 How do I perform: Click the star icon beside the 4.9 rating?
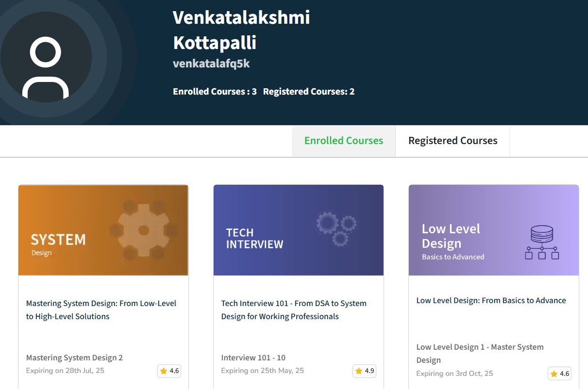(358, 371)
